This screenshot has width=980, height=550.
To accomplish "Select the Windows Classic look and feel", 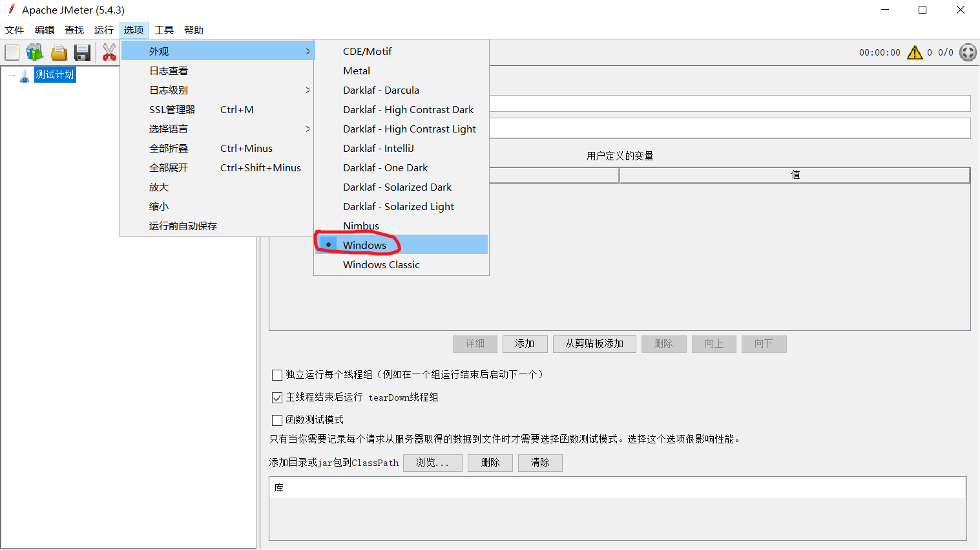I will pos(401,264).
